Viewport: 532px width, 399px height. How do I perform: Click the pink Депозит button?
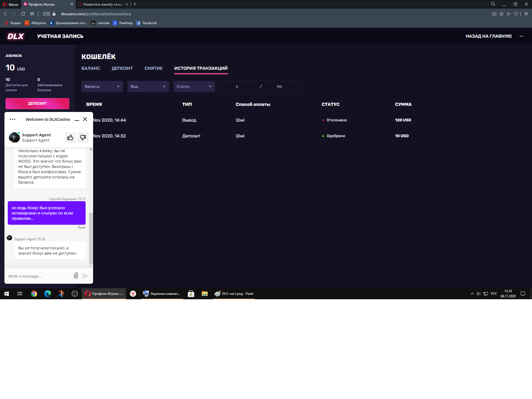(x=37, y=103)
